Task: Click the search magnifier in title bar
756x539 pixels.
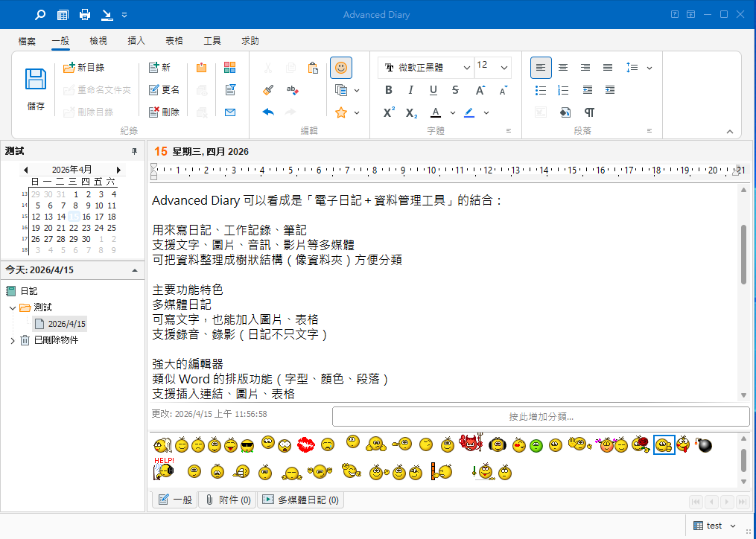Action: (40, 14)
